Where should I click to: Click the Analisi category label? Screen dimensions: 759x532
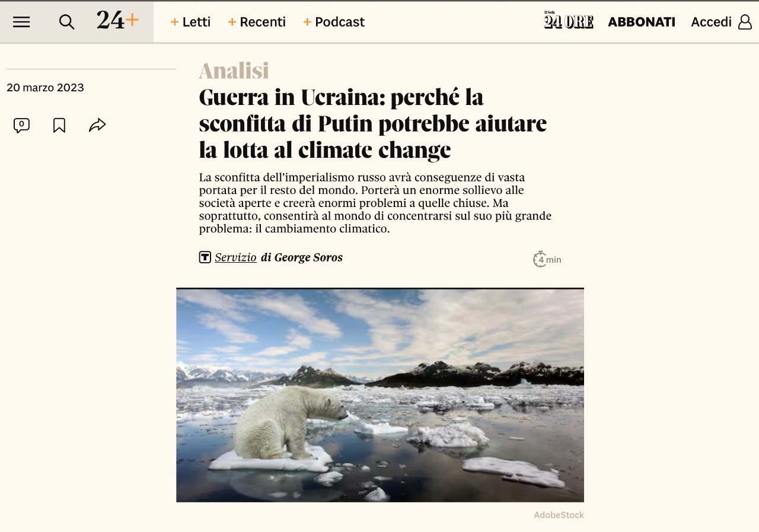[x=234, y=71]
